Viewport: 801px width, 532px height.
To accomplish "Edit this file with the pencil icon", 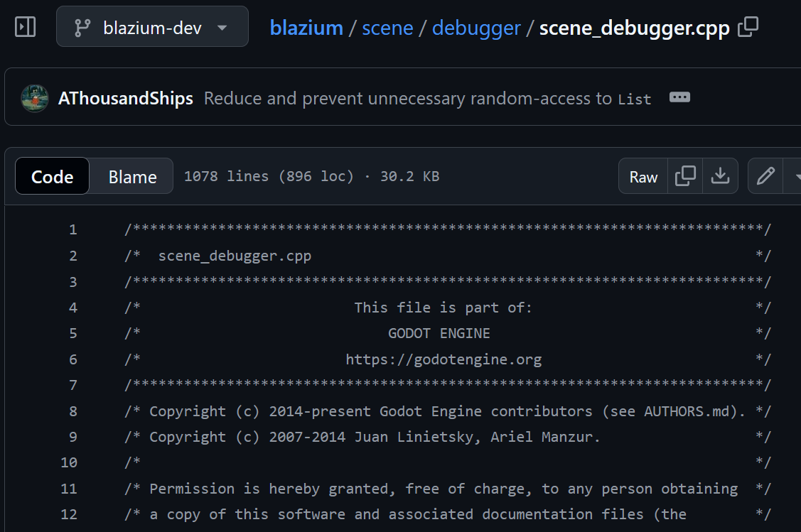I will click(x=765, y=176).
